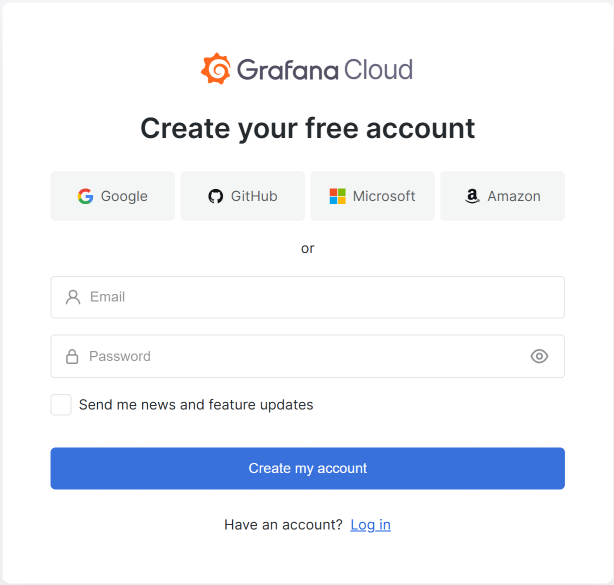
Task: Click the Amazon "a" logo icon
Action: point(472,196)
